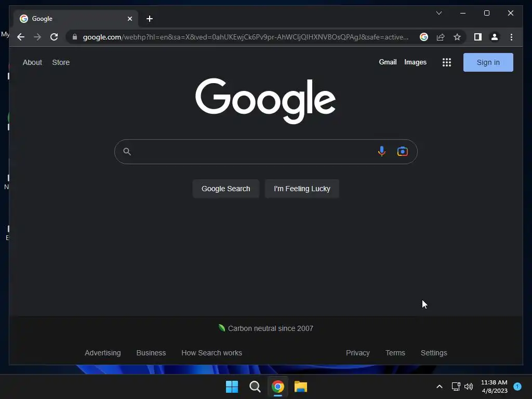Viewport: 532px width, 399px height.
Task: Open the Business footer link
Action: 151,353
